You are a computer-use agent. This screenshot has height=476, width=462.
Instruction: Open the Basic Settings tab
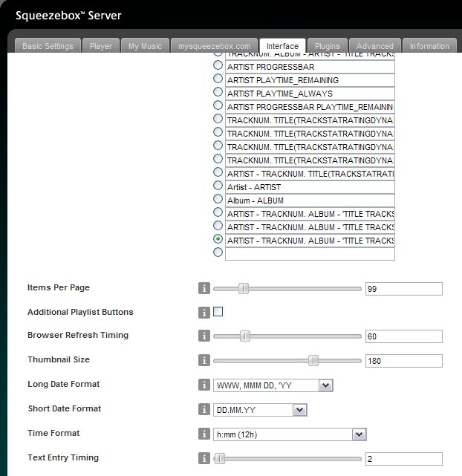(48, 46)
